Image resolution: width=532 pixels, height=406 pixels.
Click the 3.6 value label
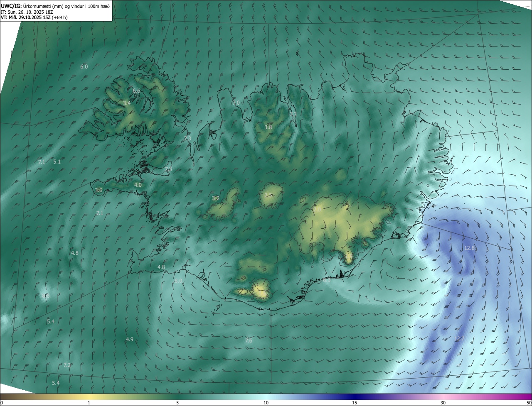coord(99,190)
